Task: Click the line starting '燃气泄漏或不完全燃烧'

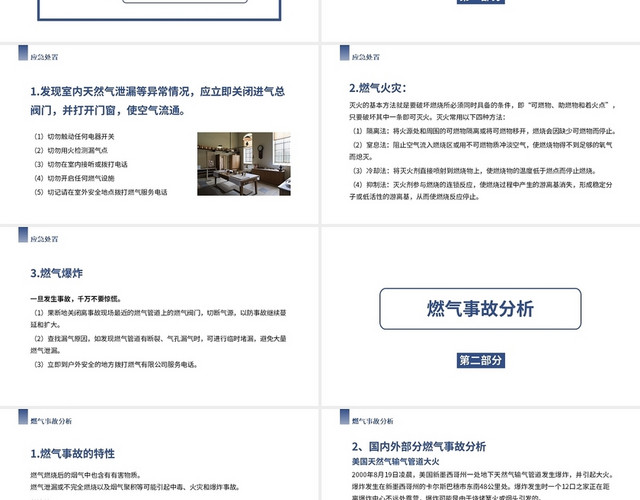Action: [x=135, y=487]
